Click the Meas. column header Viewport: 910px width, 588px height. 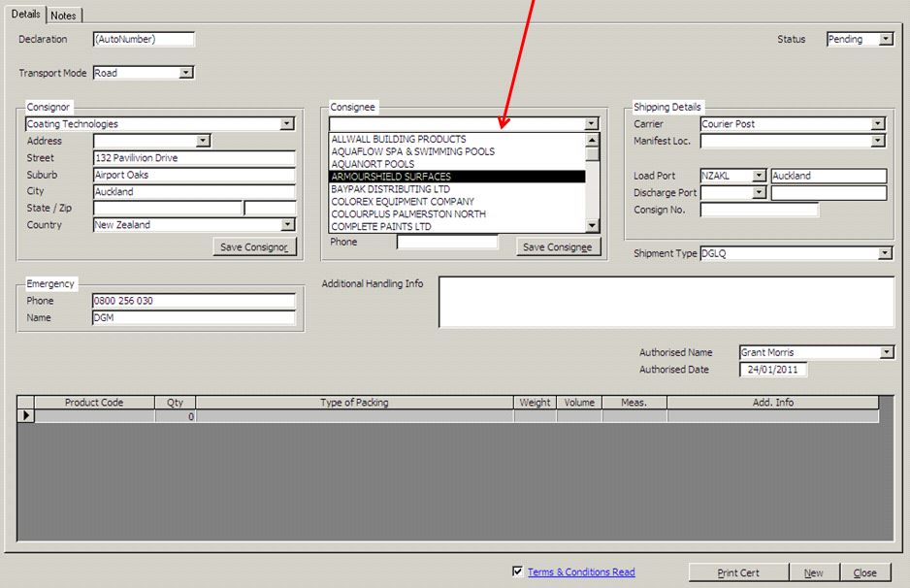pyautogui.click(x=634, y=403)
